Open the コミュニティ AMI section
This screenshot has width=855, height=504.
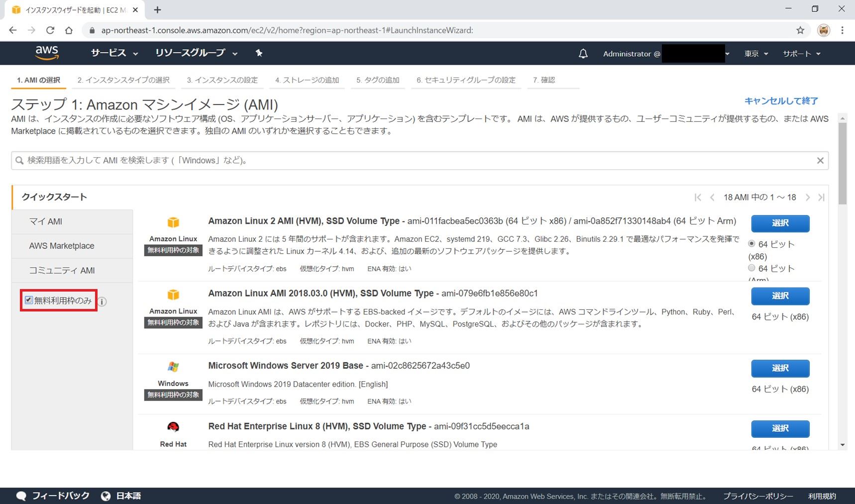pyautogui.click(x=72, y=270)
